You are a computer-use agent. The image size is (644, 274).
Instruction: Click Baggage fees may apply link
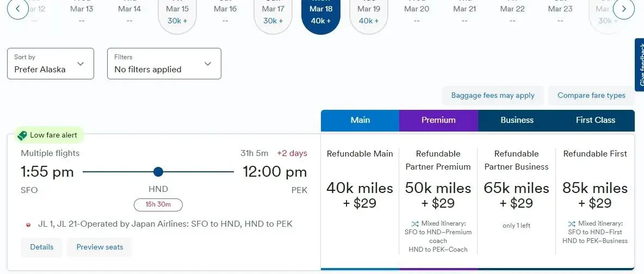tap(493, 96)
